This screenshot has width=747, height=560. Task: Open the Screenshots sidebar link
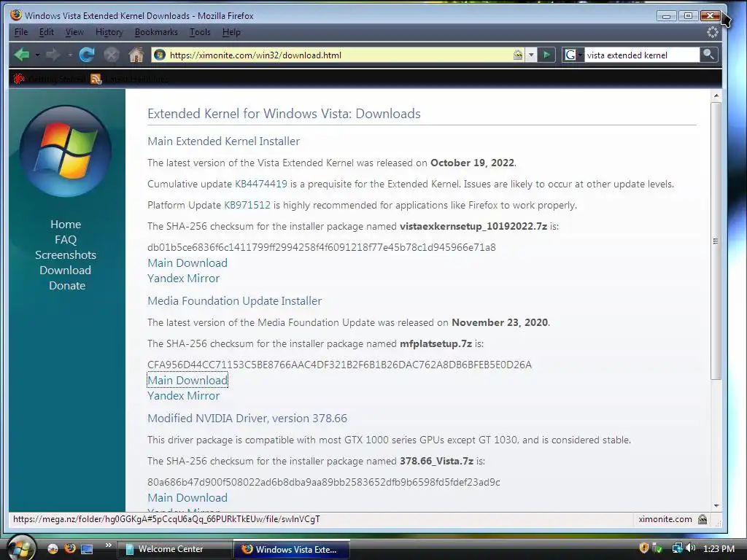pos(66,254)
